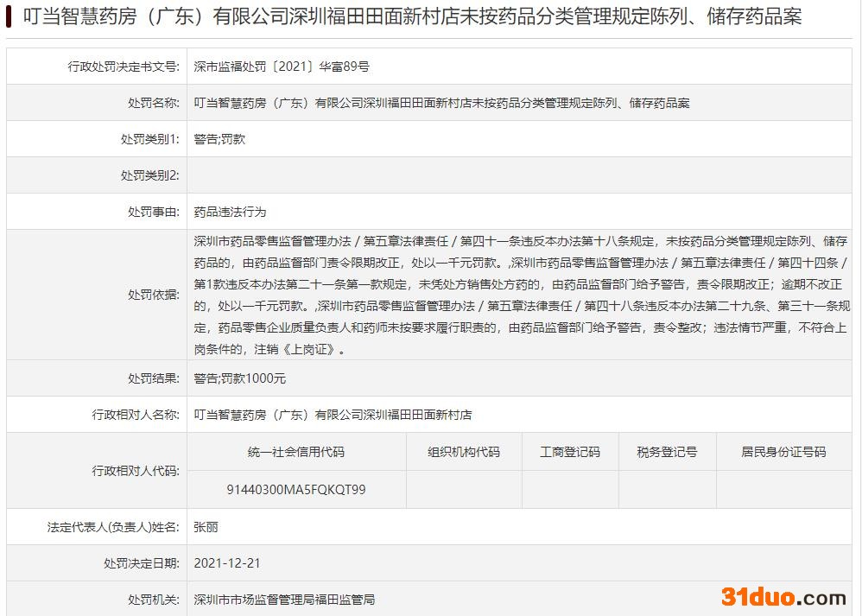
Task: Click the 统一社会信用代码 column header
Action: point(295,452)
